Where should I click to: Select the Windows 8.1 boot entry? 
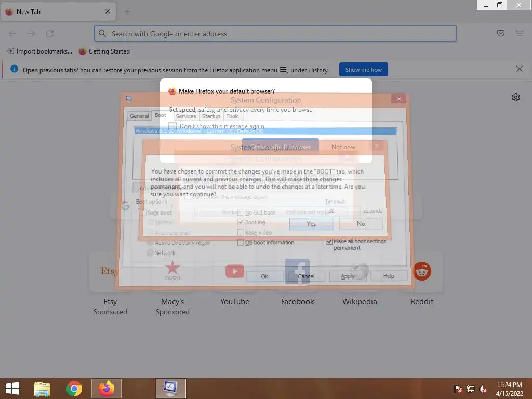pyautogui.click(x=265, y=131)
